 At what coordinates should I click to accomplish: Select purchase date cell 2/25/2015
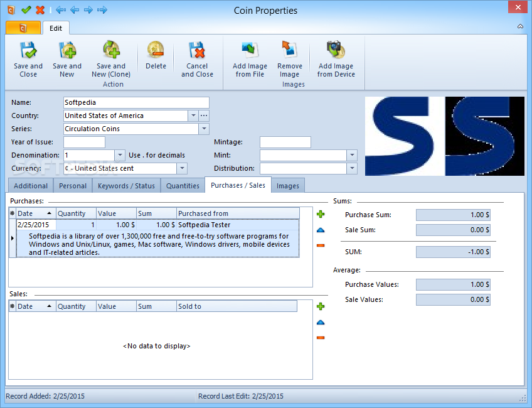pyautogui.click(x=36, y=225)
